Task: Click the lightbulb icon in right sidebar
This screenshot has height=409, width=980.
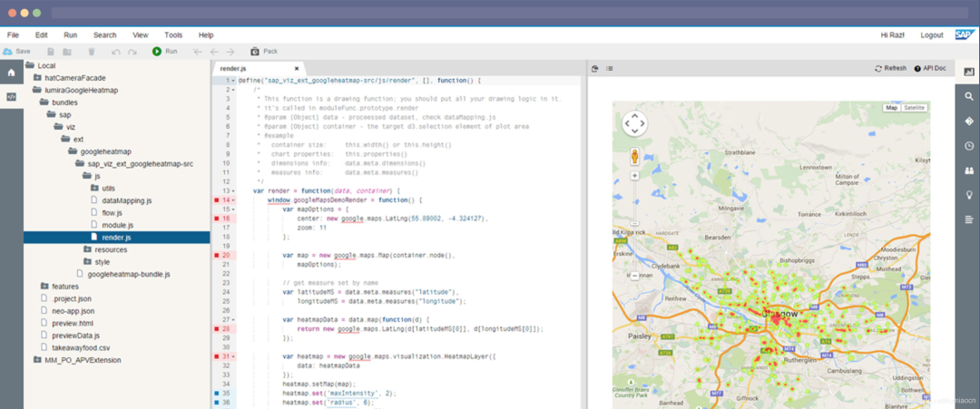Action: click(x=969, y=195)
